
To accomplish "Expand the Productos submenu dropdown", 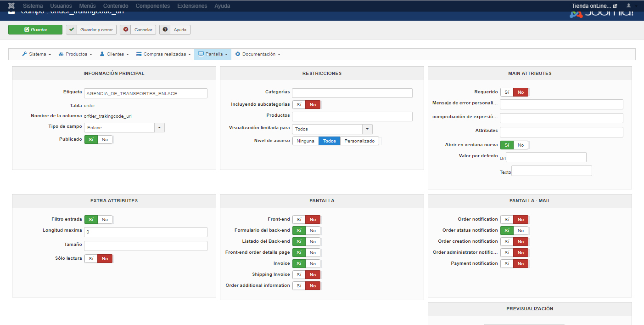I will 76,54.
